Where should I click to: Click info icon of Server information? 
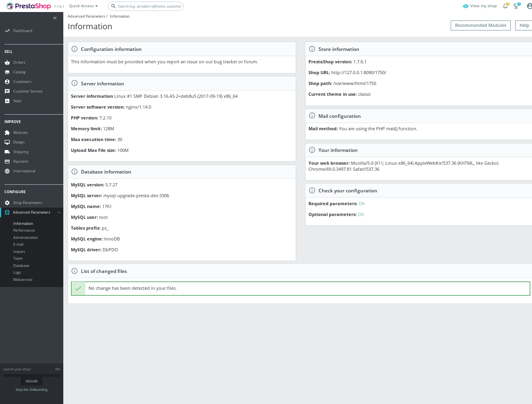[x=75, y=83]
